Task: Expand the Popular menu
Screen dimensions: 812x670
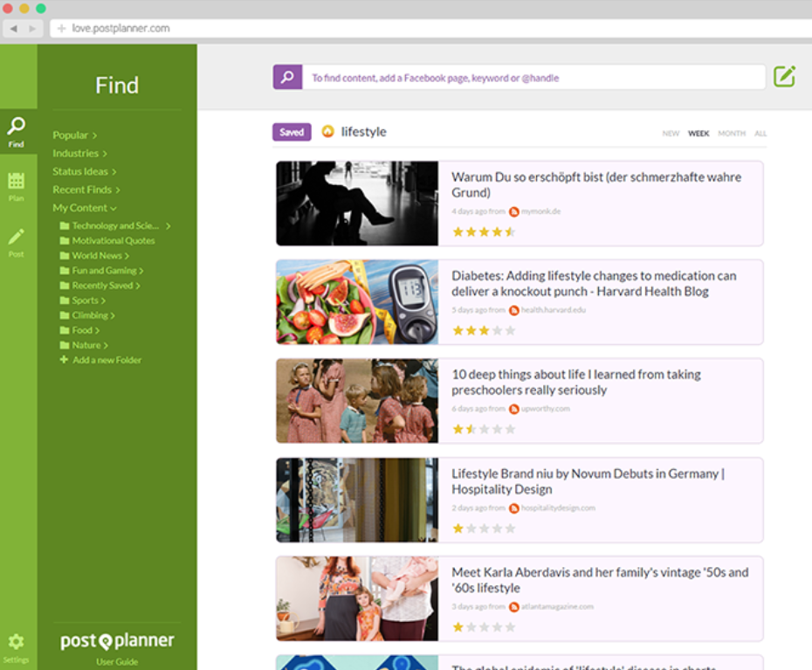Action: (74, 135)
